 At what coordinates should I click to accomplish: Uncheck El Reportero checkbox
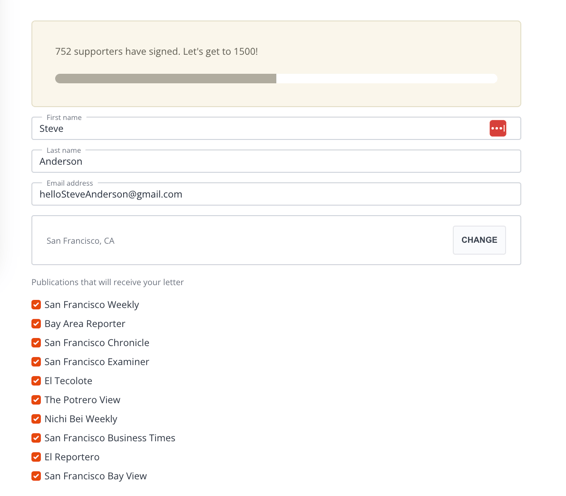pos(36,457)
